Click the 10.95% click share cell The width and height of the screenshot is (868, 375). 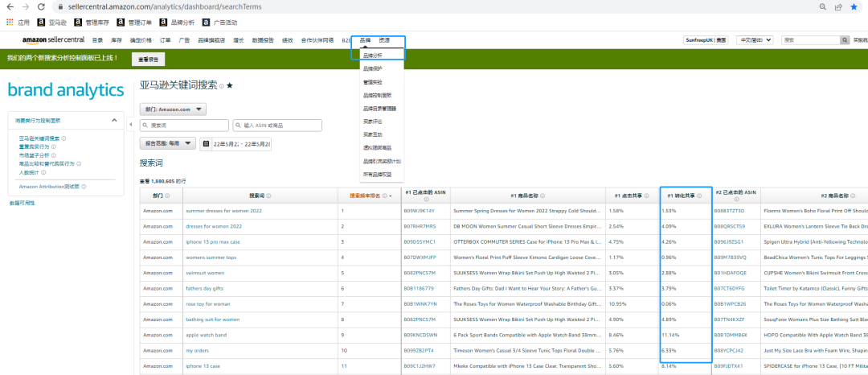(633, 304)
